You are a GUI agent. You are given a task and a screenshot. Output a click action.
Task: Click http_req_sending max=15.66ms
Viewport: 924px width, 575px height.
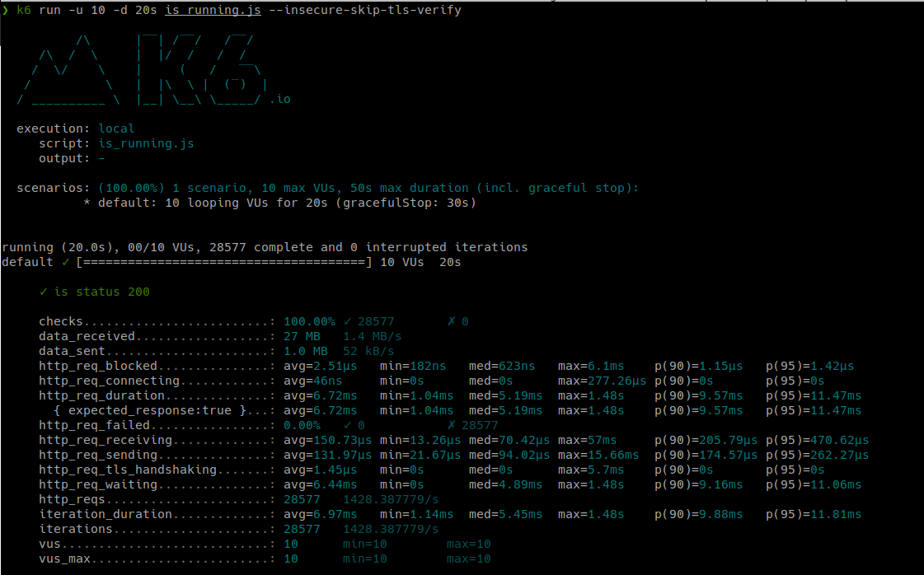point(598,455)
